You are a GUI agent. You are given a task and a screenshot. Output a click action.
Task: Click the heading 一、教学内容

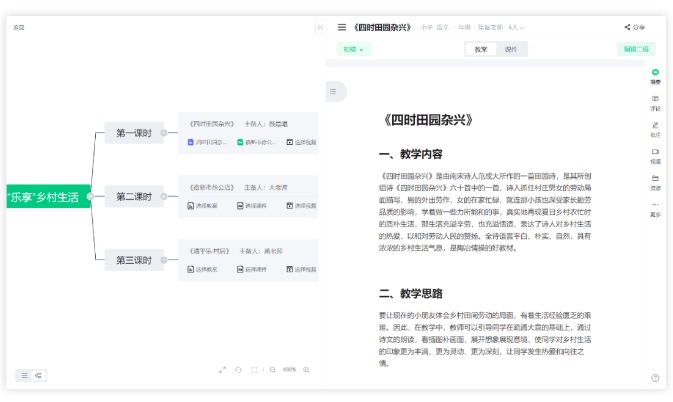pos(410,154)
